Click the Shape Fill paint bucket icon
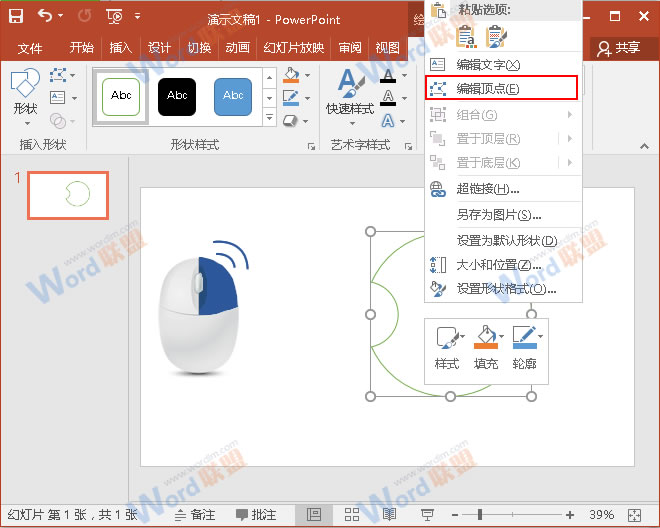 [x=290, y=76]
